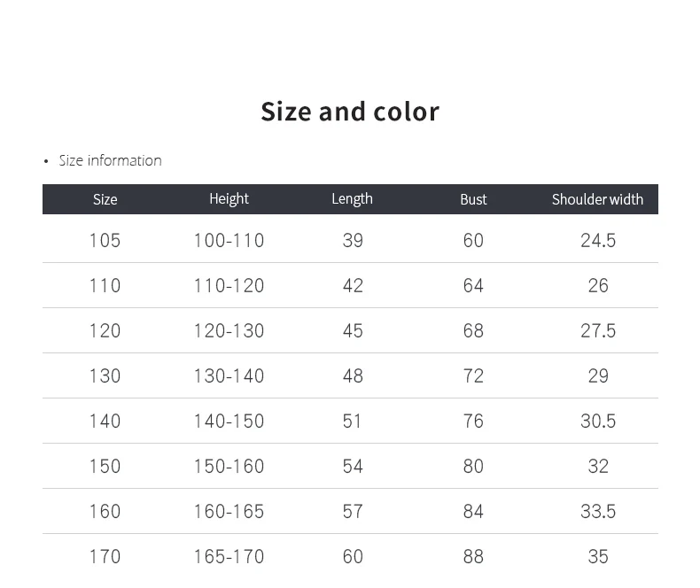Screen dimensions: 700x588
Task: Click the Bust column header
Action: pos(473,199)
